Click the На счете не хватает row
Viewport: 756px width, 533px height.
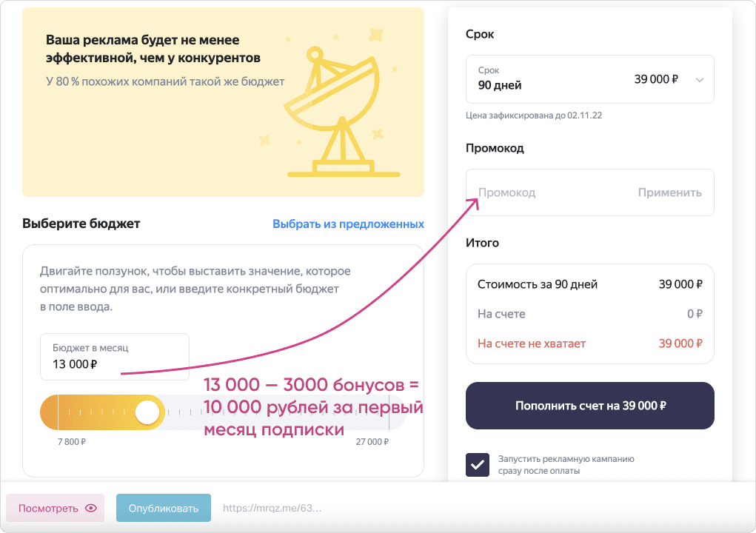coord(589,343)
